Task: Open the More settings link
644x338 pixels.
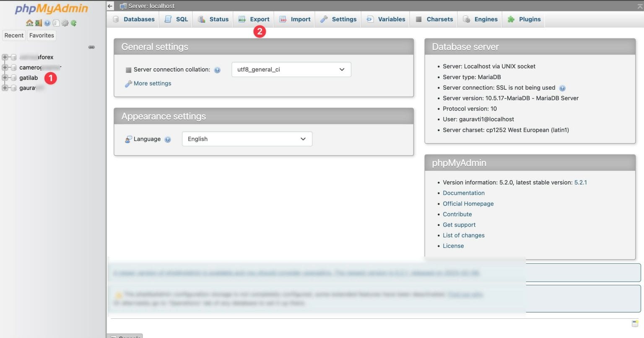Action: tap(152, 83)
